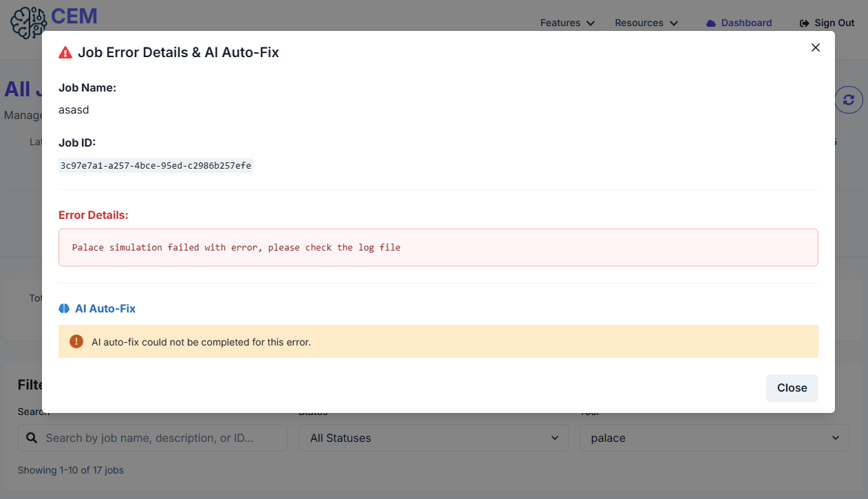Click the Sign Out arrow icon
The height and width of the screenshot is (499, 868).
point(805,23)
